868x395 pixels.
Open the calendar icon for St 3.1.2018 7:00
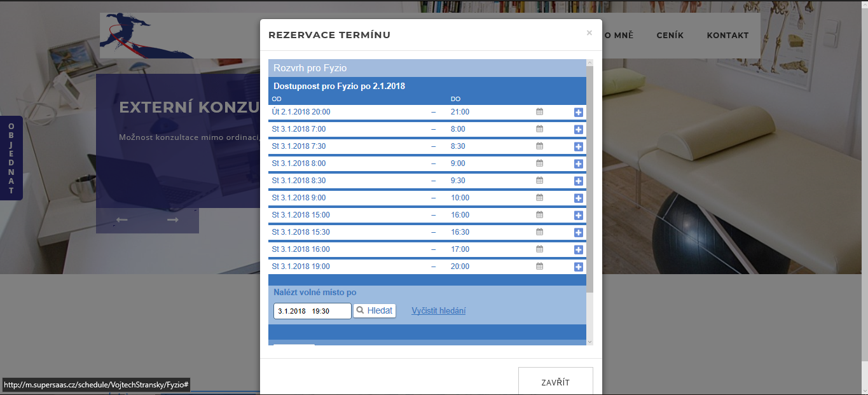pos(539,129)
